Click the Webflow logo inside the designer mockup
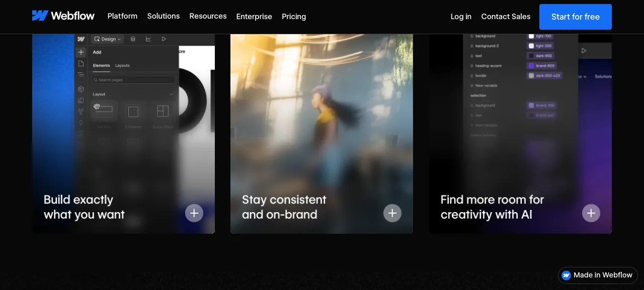The width and height of the screenshot is (644, 290). pos(81,39)
